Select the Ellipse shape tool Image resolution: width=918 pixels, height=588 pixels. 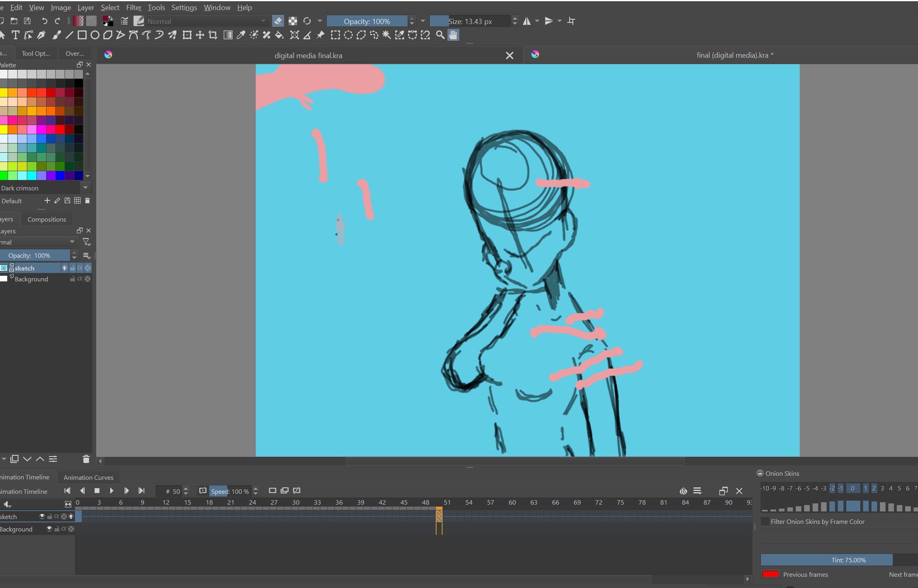[95, 35]
